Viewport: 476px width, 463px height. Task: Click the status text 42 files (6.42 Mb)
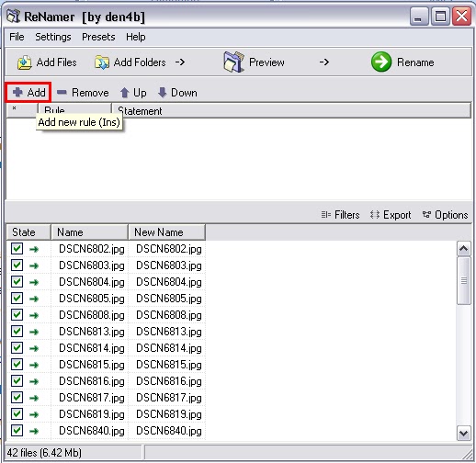tap(44, 452)
